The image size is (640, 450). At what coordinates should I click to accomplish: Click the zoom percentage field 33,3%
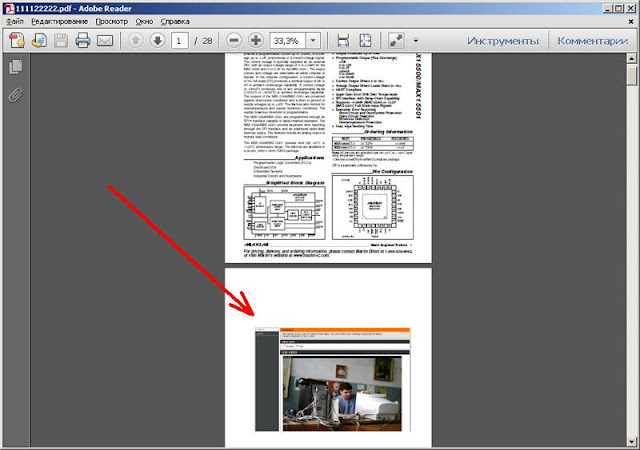[287, 41]
